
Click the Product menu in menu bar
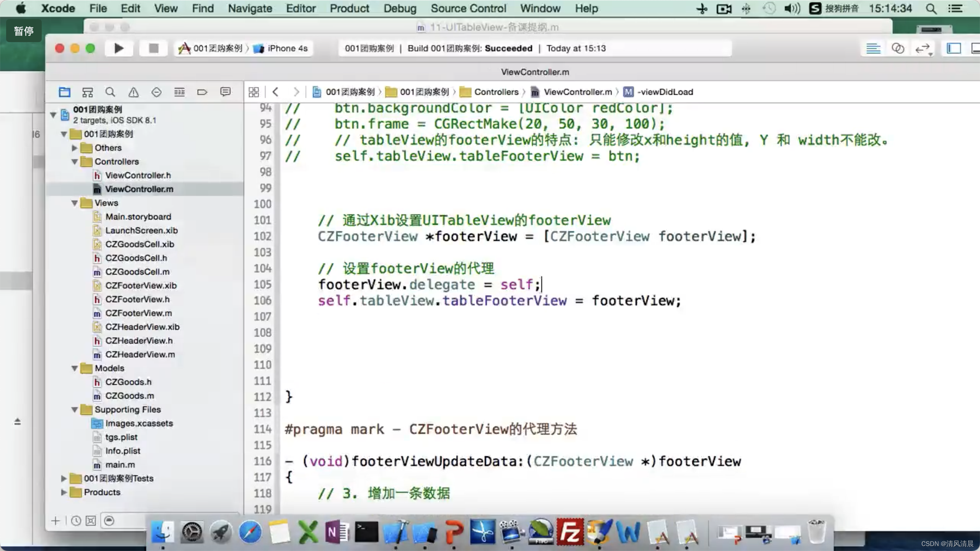tap(349, 8)
